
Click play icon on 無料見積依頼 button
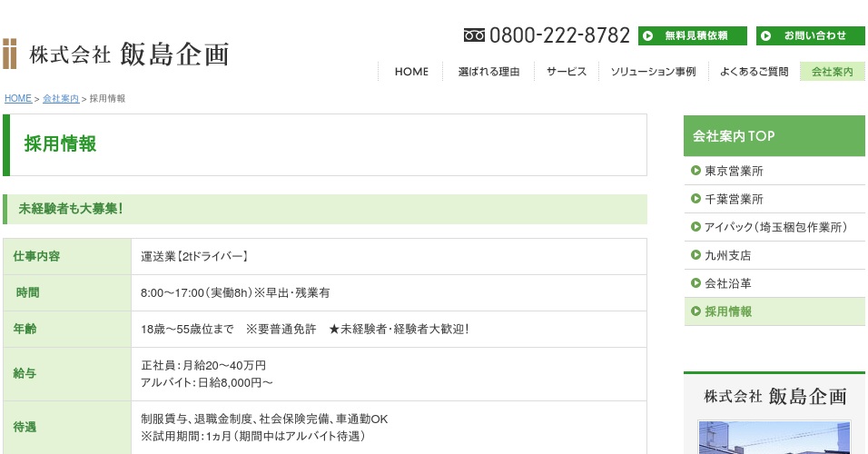(648, 36)
